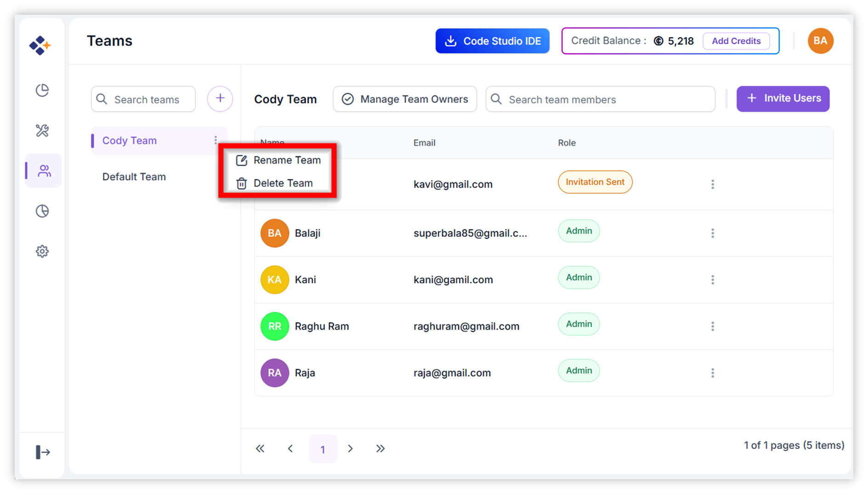Open the settings gear icon
Viewport: 868px width, 494px height.
pyautogui.click(x=42, y=252)
